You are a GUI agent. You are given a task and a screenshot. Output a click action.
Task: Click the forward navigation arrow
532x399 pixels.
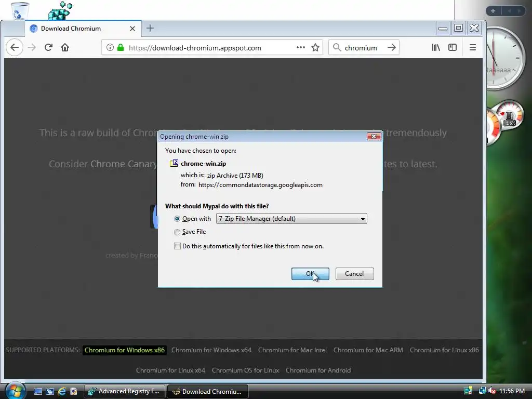coord(32,47)
